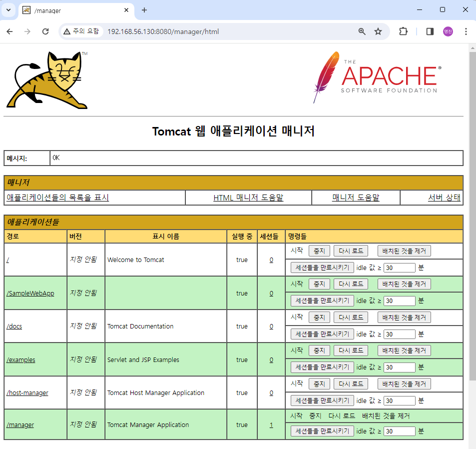Click the sessions count for Tomcat Documentation
This screenshot has width=476, height=449.
point(271,326)
